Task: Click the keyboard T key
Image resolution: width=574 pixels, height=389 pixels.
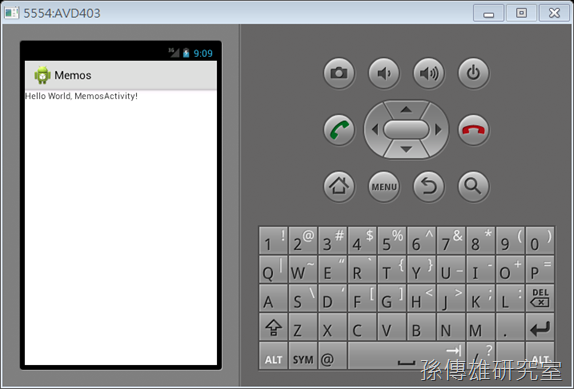Action: point(392,269)
